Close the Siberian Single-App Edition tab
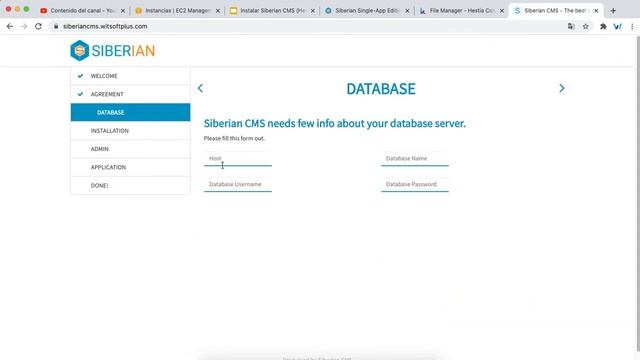This screenshot has width=640, height=360. coord(407,11)
